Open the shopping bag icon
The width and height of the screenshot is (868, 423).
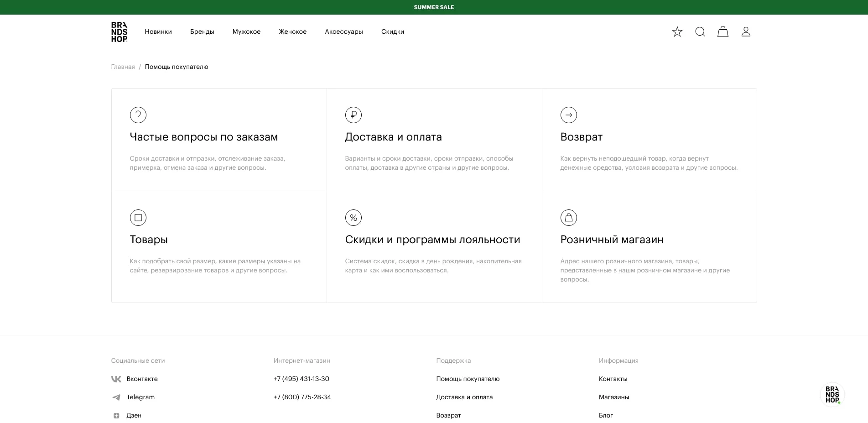coord(723,31)
